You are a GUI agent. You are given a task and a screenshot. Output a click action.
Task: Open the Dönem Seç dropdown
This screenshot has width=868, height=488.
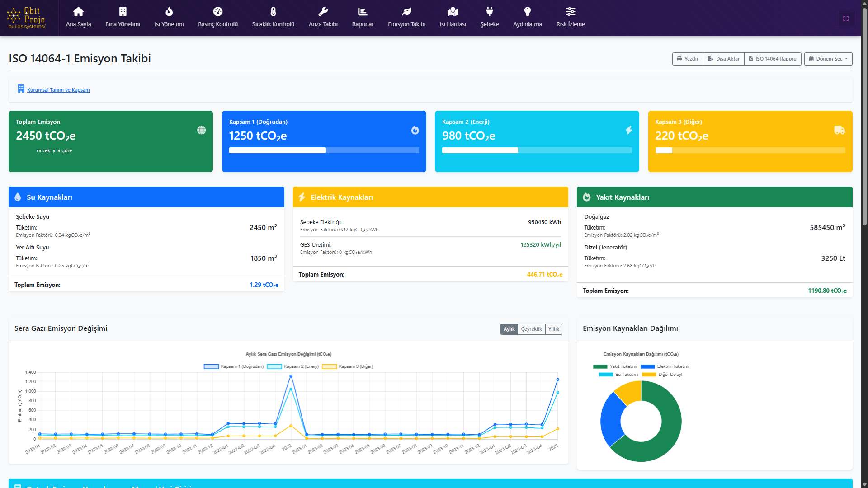(828, 59)
